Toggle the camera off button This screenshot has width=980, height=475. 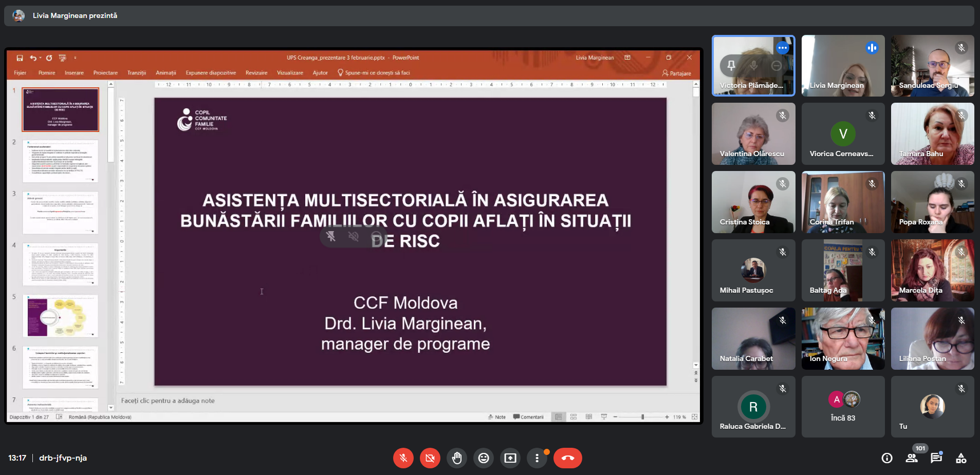click(x=430, y=458)
